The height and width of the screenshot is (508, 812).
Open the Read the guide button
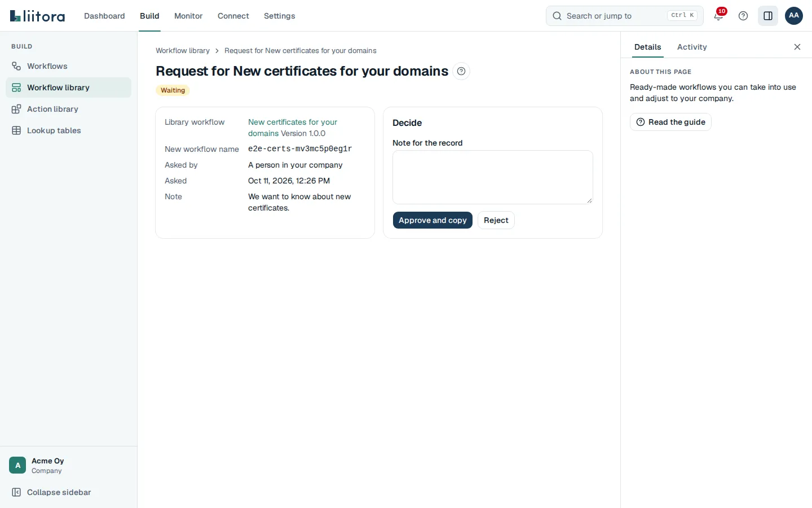point(670,122)
